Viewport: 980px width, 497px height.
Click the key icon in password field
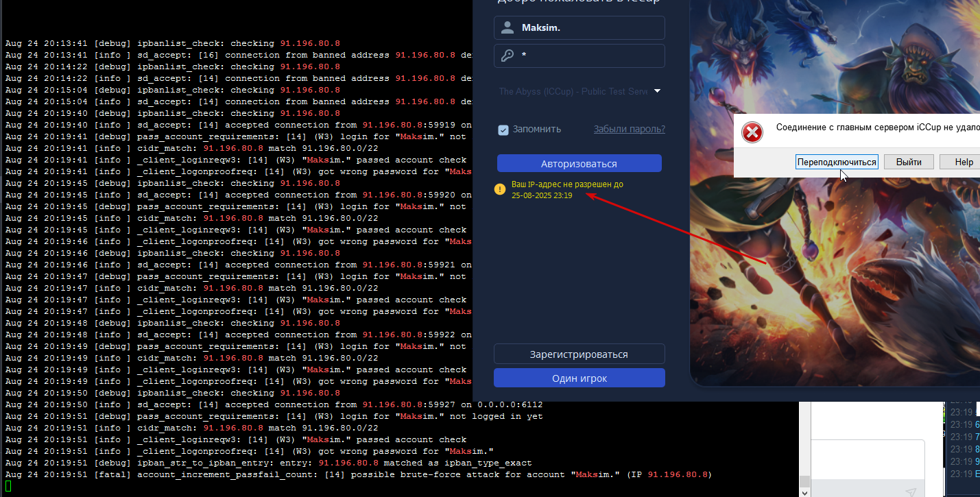[507, 56]
